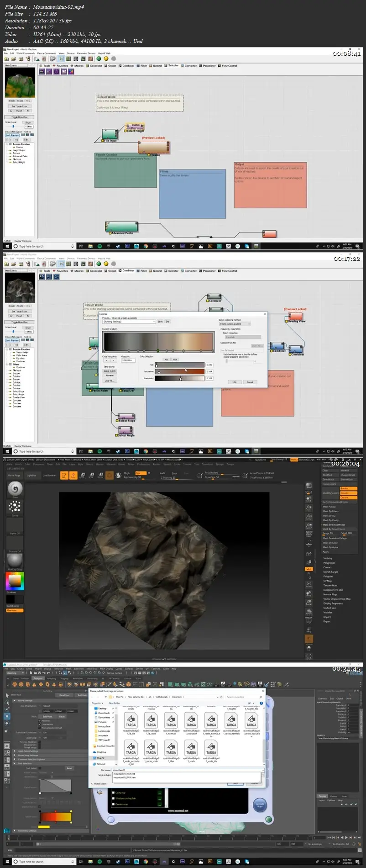Enable the Cavity map checkbox
Screen dimensions: 366x868
[114, 793]
